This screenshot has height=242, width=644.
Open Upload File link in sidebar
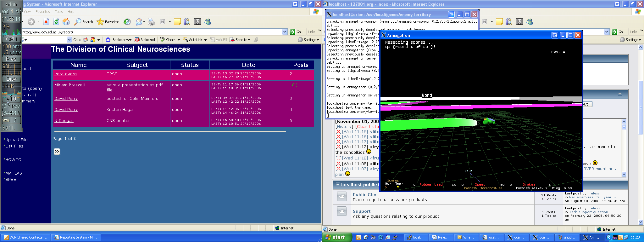[16, 140]
